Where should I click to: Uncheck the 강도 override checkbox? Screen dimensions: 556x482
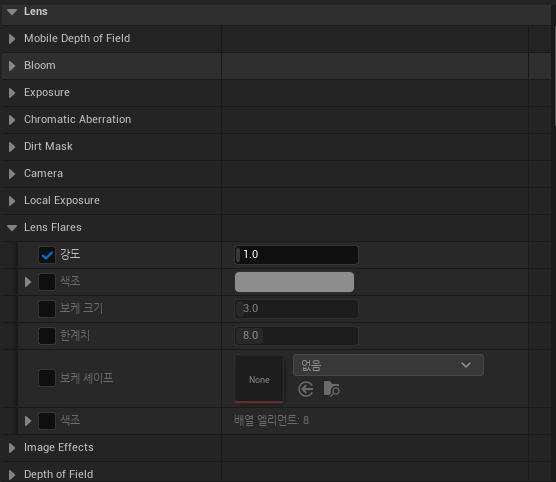tap(47, 255)
